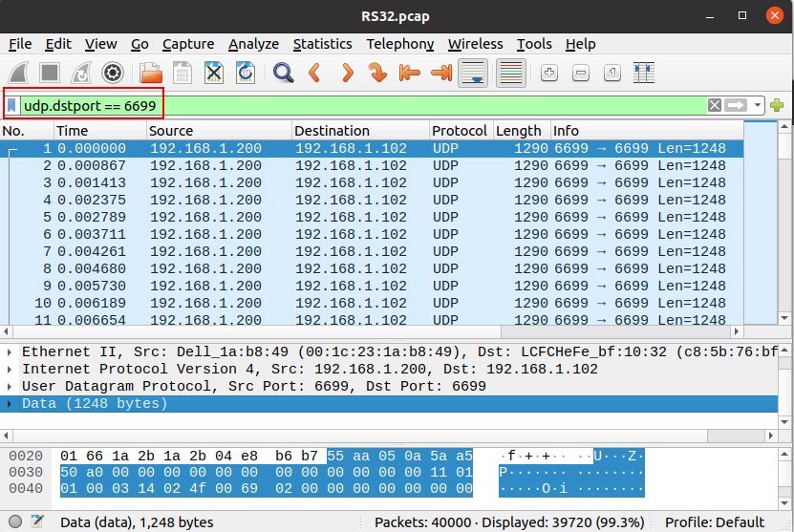Open the Capture menu

tap(188, 44)
